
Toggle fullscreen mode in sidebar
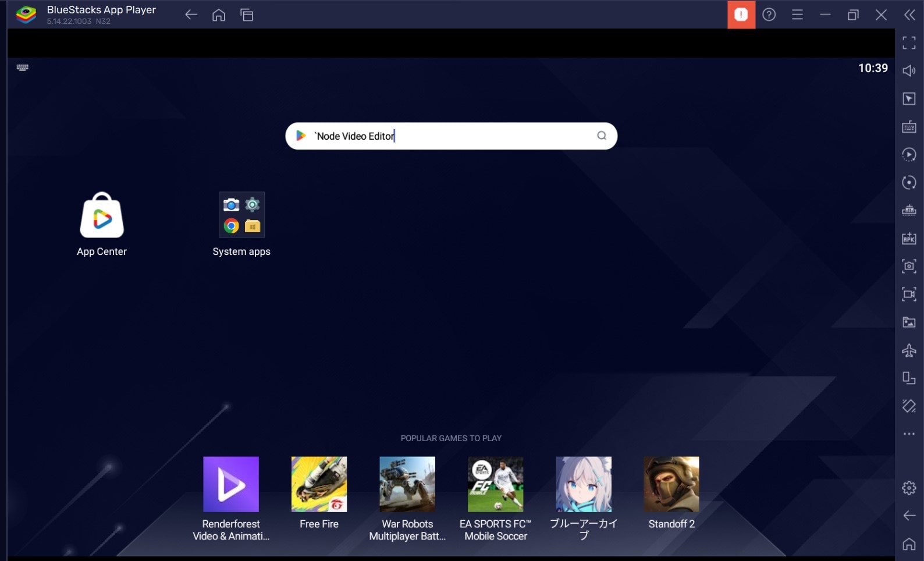(x=909, y=42)
